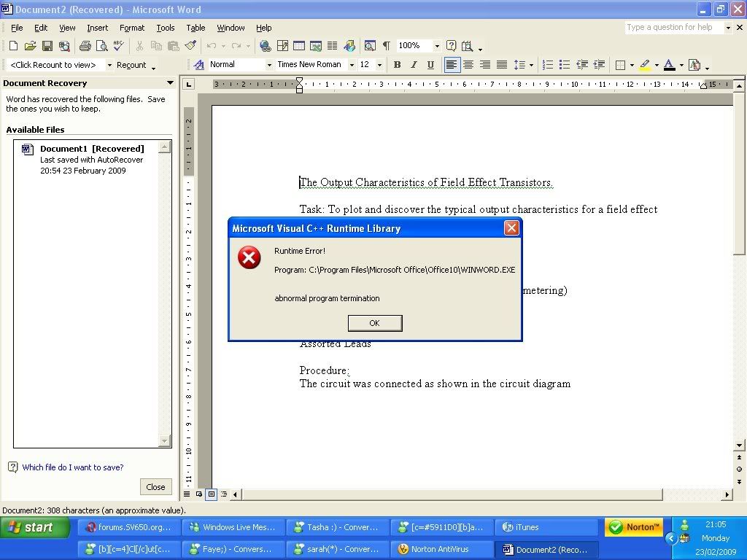The height and width of the screenshot is (560, 747).
Task: Click the Styles and Formatting icon
Action: tap(199, 65)
